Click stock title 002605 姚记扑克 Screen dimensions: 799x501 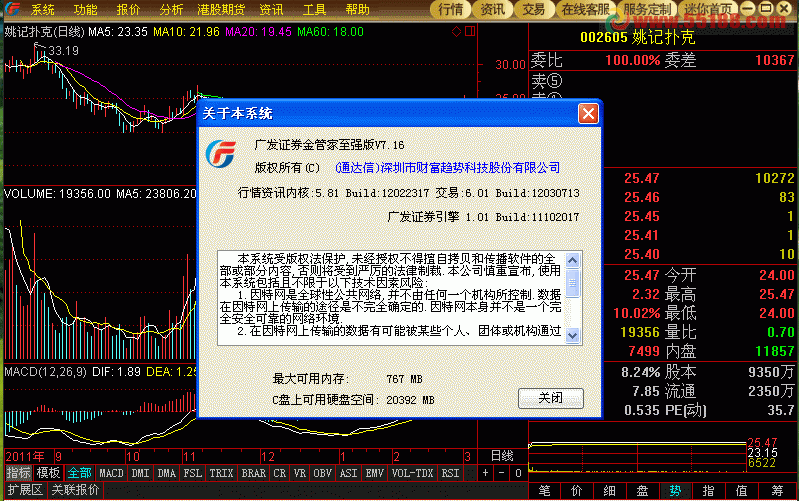[x=637, y=37]
